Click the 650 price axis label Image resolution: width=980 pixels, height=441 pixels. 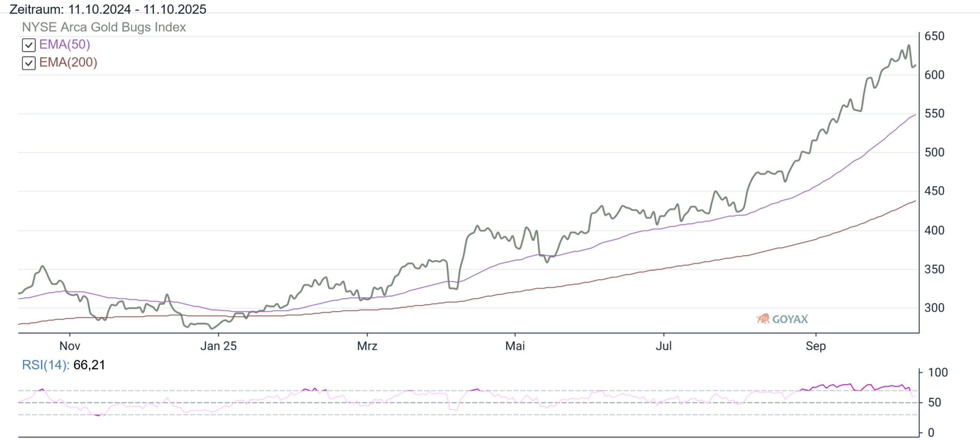click(934, 36)
